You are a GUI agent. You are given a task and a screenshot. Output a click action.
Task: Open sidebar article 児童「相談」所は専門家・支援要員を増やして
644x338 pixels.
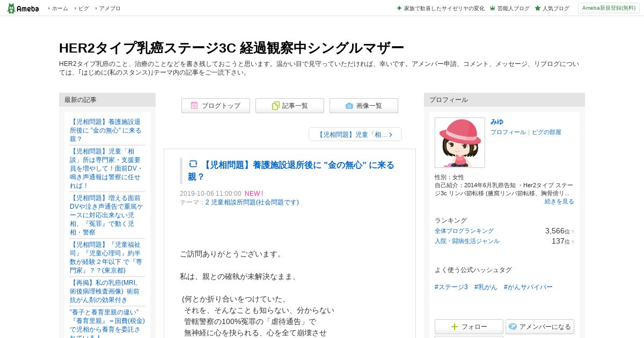click(106, 168)
